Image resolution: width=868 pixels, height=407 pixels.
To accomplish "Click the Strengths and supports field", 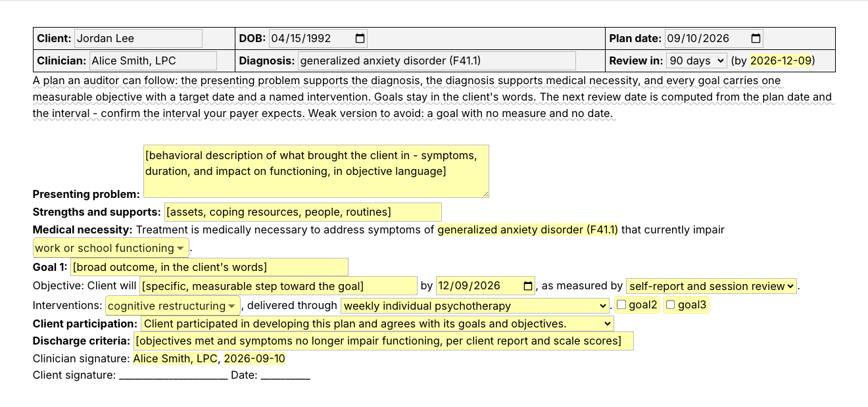I will tap(303, 212).
